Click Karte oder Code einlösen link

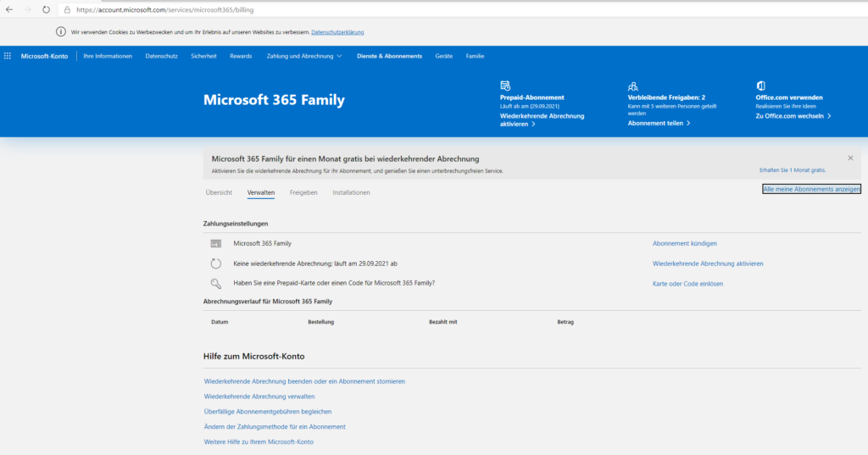pyautogui.click(x=687, y=284)
